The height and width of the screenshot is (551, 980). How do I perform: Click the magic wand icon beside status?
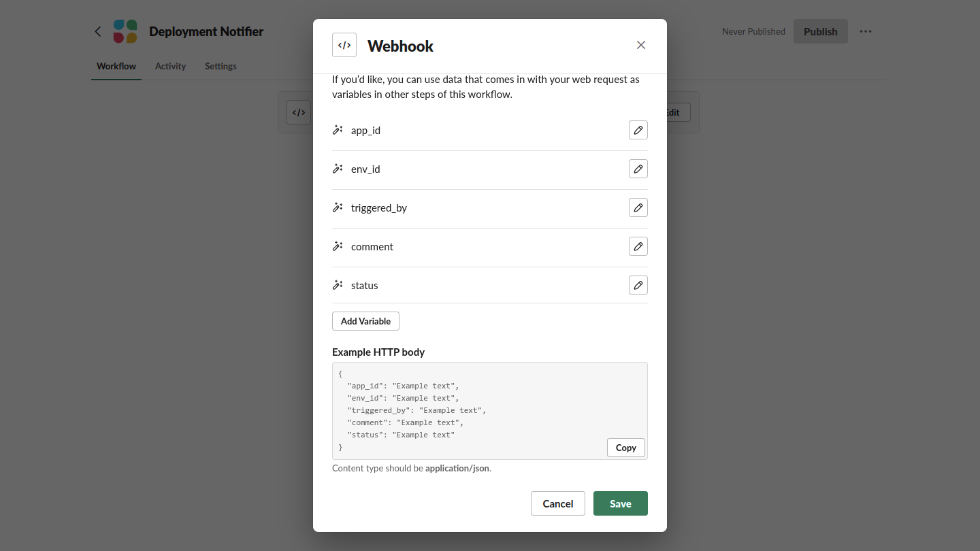tap(338, 285)
